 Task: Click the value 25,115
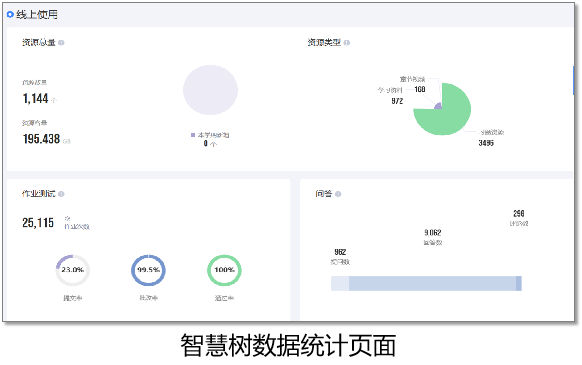tap(38, 223)
